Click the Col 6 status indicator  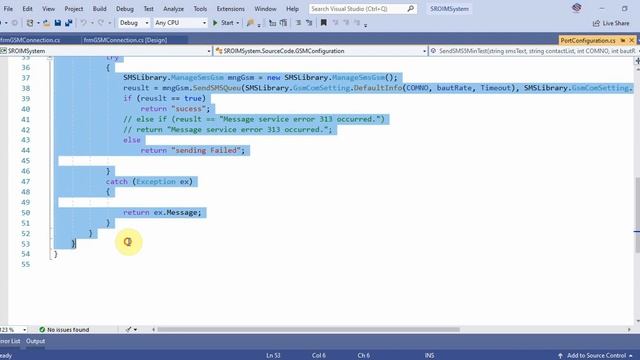click(319, 356)
